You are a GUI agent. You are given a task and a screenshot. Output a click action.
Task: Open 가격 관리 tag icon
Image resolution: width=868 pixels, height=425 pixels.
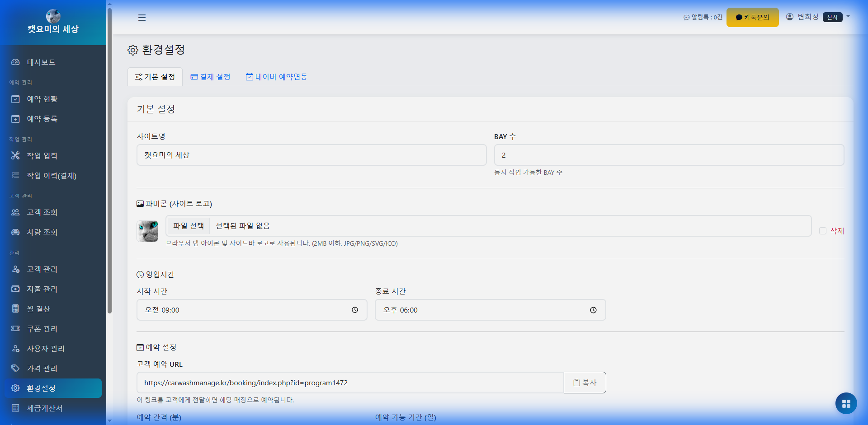(15, 369)
